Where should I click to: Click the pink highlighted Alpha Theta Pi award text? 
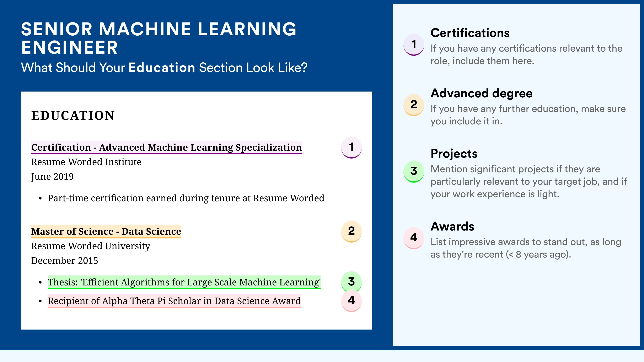[x=175, y=301]
